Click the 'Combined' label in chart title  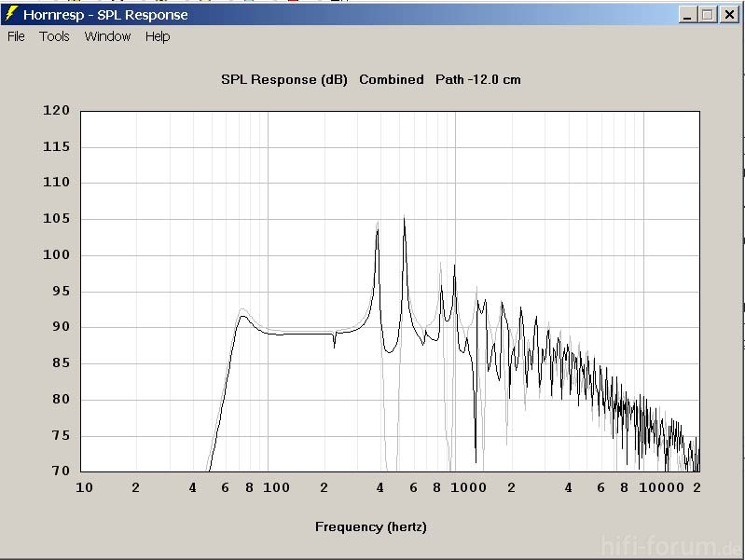pos(392,79)
